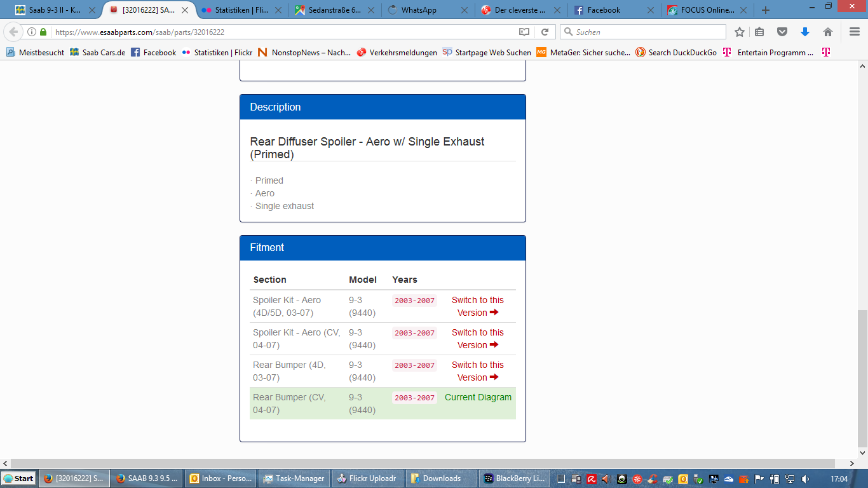This screenshot has width=868, height=488.
Task: Bookmark this page with the star icon
Action: 739,32
